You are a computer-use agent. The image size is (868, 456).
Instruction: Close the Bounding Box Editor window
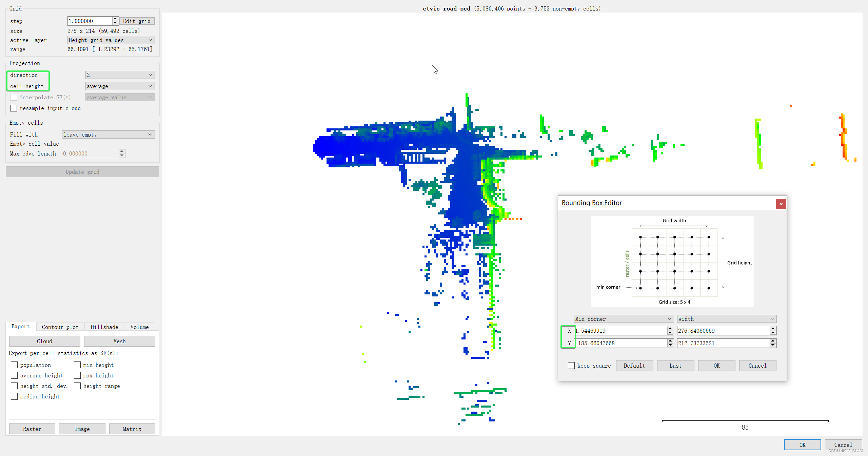click(781, 204)
